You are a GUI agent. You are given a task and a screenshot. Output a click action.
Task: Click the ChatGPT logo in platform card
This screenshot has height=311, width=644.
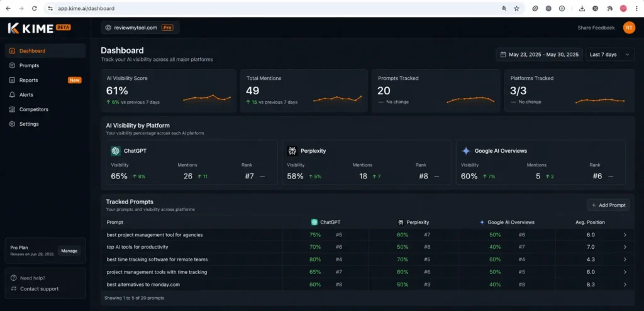click(116, 151)
